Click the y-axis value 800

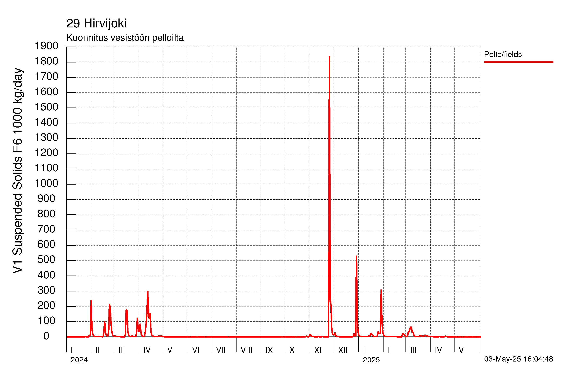(46, 214)
